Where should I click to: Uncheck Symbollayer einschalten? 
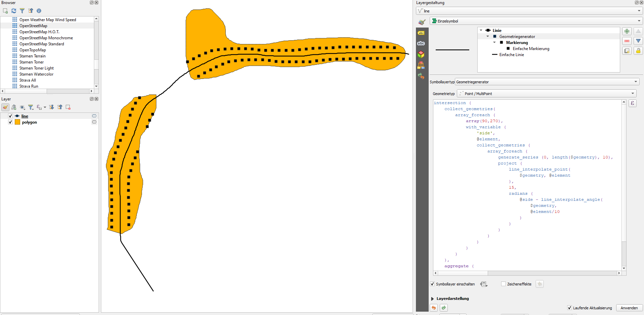(432, 284)
